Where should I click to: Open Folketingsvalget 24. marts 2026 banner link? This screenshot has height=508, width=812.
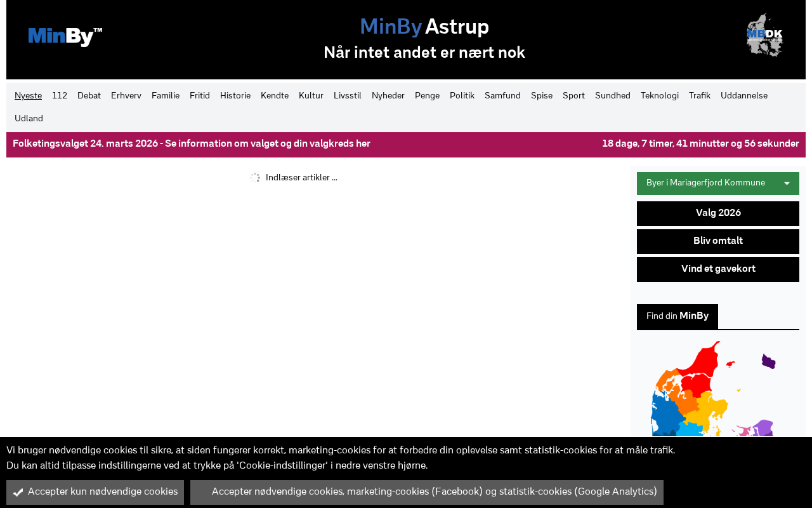192,144
